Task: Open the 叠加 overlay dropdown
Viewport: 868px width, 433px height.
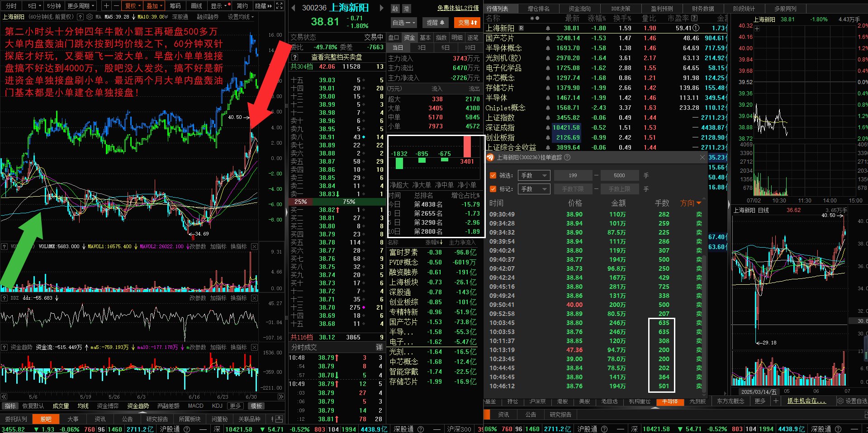Action: [155, 6]
